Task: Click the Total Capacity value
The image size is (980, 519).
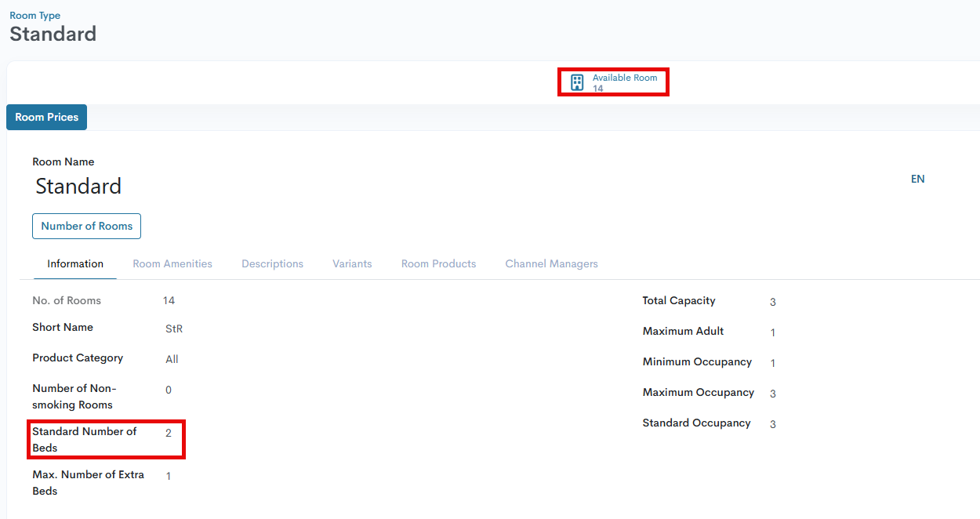Action: click(x=773, y=303)
